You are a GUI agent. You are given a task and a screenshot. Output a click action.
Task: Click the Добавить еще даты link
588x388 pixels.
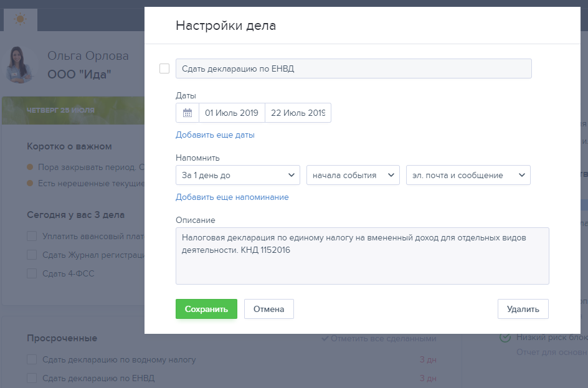[215, 135]
